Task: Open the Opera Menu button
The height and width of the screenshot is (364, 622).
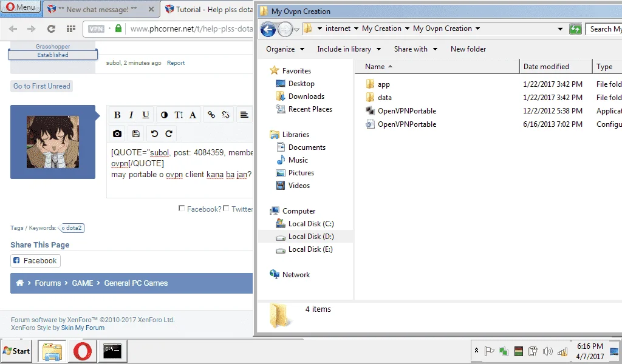Action: coord(21,7)
